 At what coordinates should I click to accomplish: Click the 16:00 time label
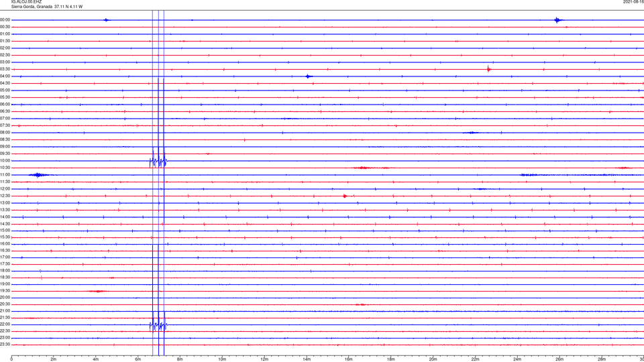click(x=5, y=244)
